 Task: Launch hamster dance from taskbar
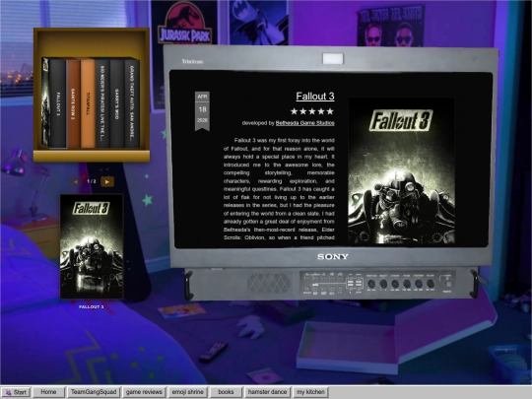267,392
